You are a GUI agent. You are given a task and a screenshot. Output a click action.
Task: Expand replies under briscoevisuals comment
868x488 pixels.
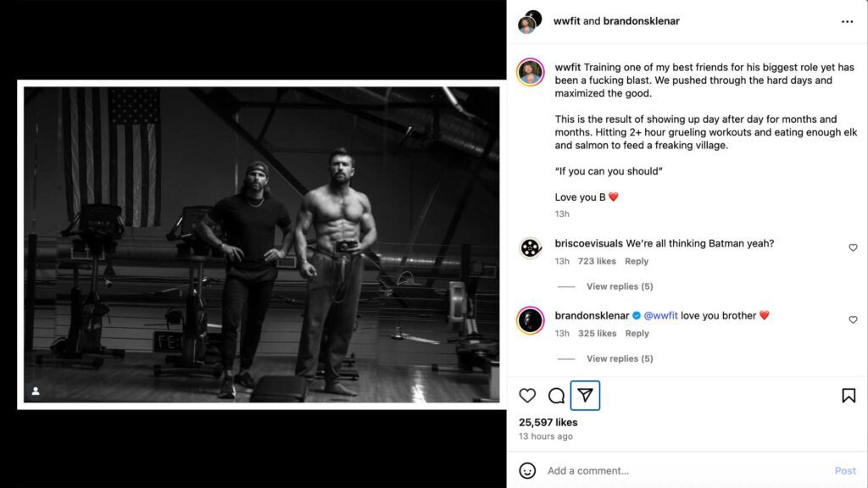(x=619, y=286)
